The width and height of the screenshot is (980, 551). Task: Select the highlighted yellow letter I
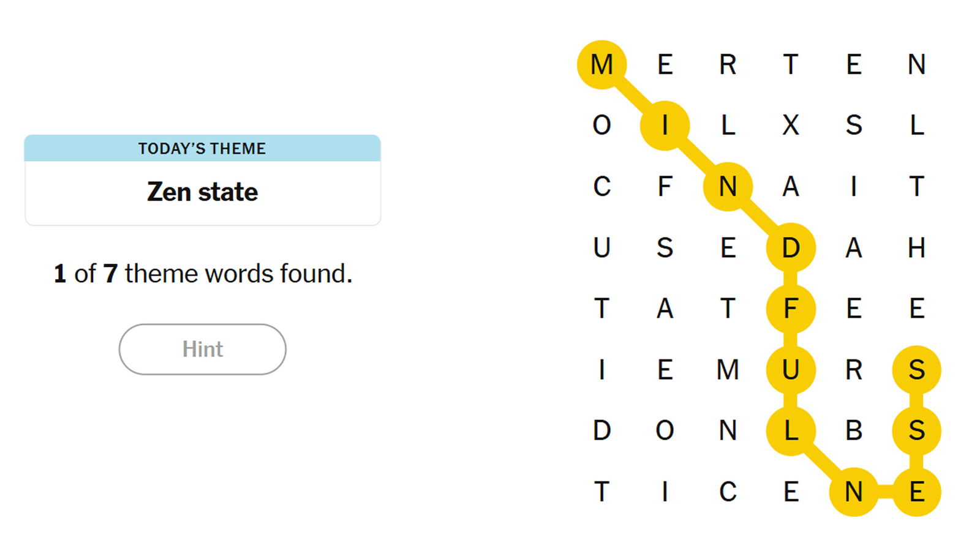tap(665, 126)
